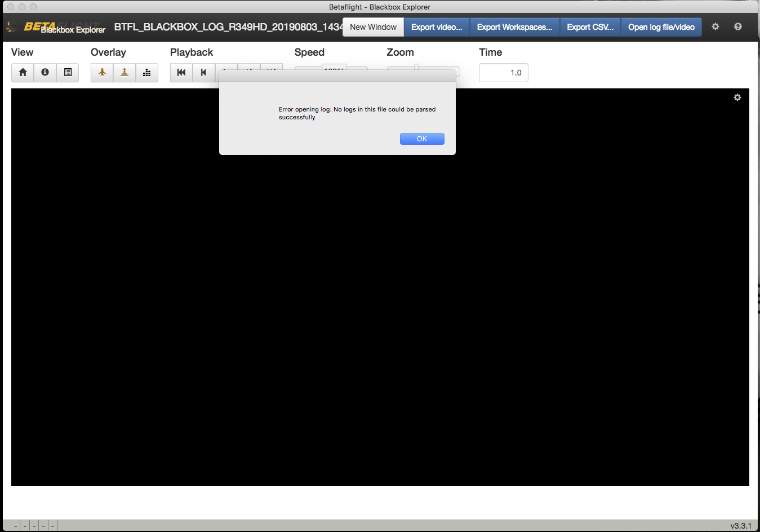Toggle the analyser overlay

[x=147, y=72]
